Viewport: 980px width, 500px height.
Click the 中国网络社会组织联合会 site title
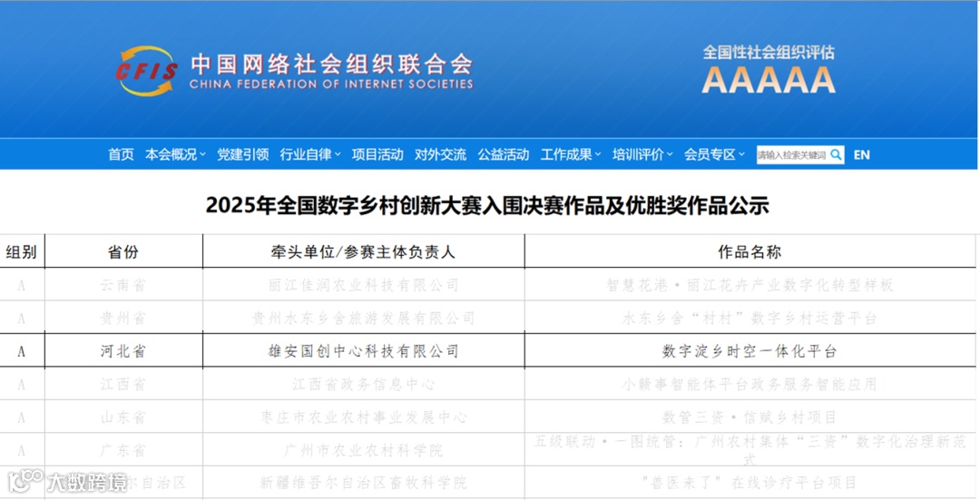pyautogui.click(x=331, y=64)
